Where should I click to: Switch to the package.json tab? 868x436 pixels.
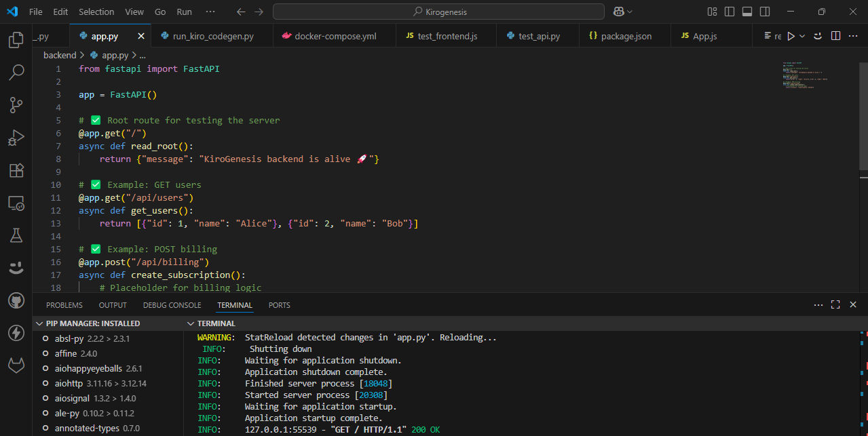click(626, 36)
